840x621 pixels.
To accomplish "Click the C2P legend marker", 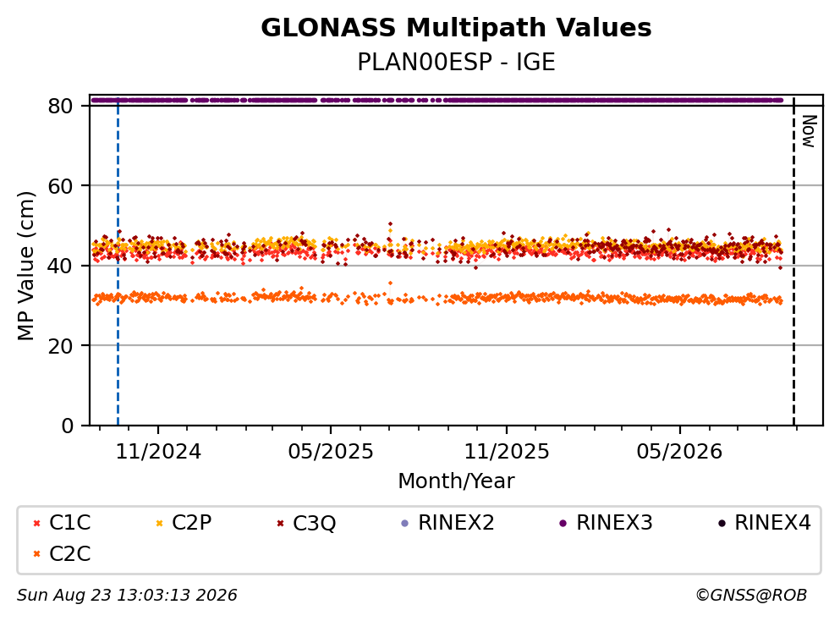I will pos(159,524).
